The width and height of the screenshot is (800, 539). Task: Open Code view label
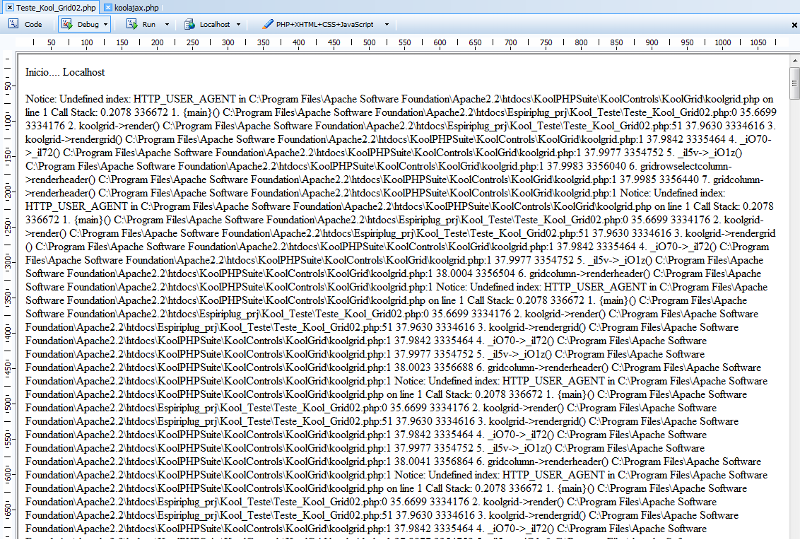[33, 24]
